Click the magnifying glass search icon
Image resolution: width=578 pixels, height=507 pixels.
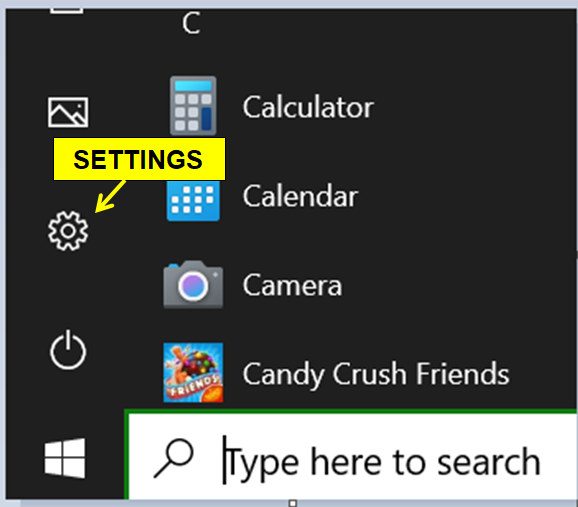click(x=174, y=458)
